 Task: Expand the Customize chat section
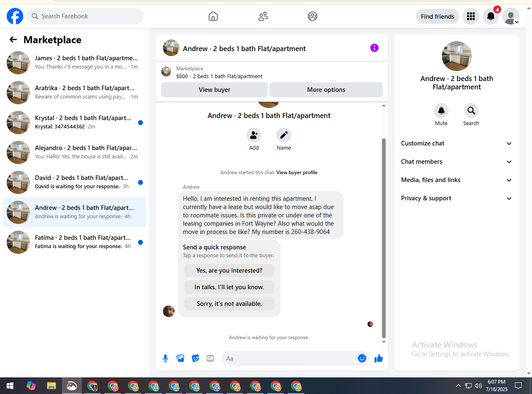[456, 143]
